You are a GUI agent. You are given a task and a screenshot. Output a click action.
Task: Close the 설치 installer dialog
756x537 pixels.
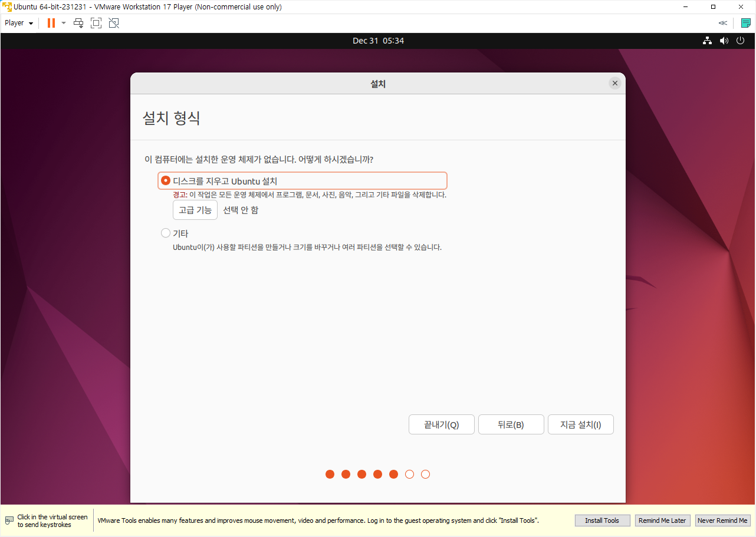point(615,83)
